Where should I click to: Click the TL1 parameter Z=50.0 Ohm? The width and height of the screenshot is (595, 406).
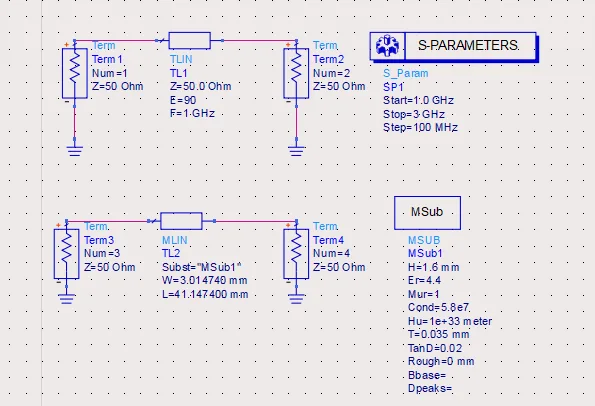pos(200,87)
